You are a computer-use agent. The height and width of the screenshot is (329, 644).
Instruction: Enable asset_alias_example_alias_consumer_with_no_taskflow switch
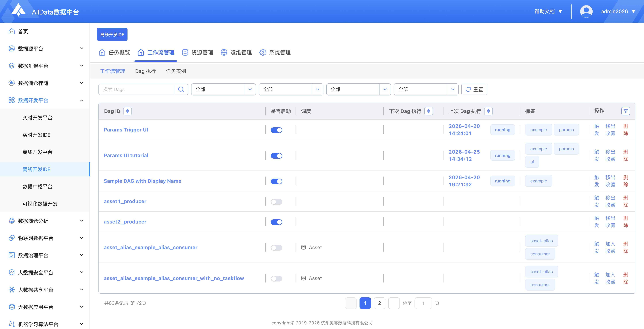276,279
